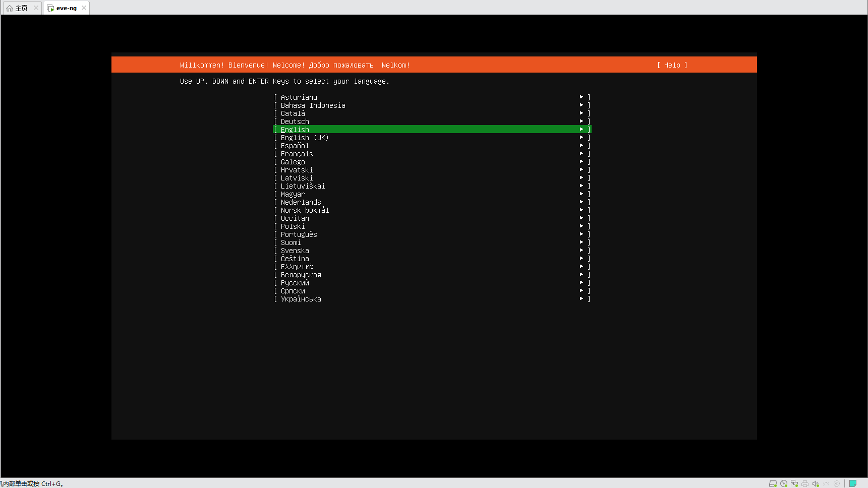Screen dimensions: 868x488
Task: Click the VM icon on eve-ng tab
Action: click(50, 8)
